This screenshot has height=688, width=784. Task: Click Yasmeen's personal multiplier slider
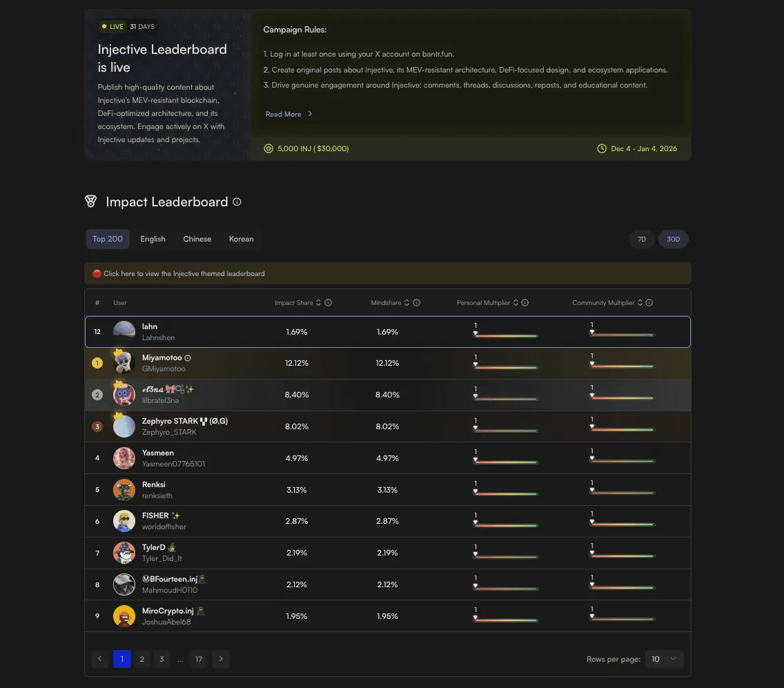(x=505, y=462)
